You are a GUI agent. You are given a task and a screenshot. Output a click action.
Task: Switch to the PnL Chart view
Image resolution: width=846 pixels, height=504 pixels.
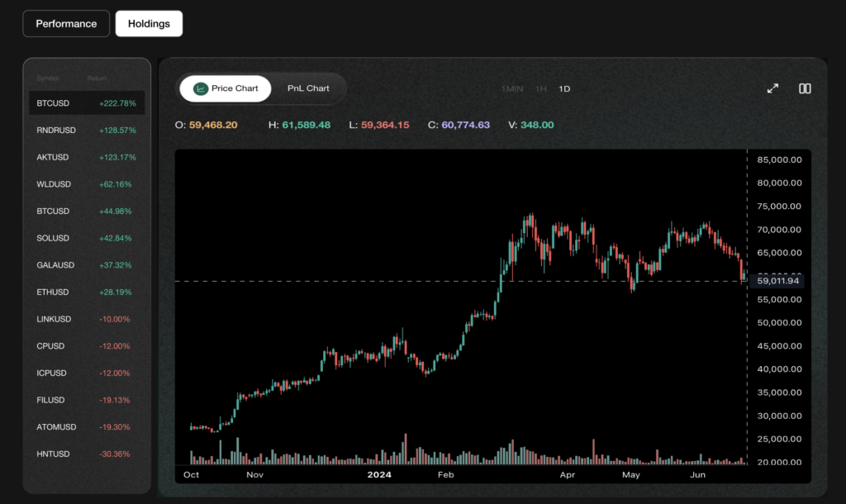pyautogui.click(x=308, y=88)
